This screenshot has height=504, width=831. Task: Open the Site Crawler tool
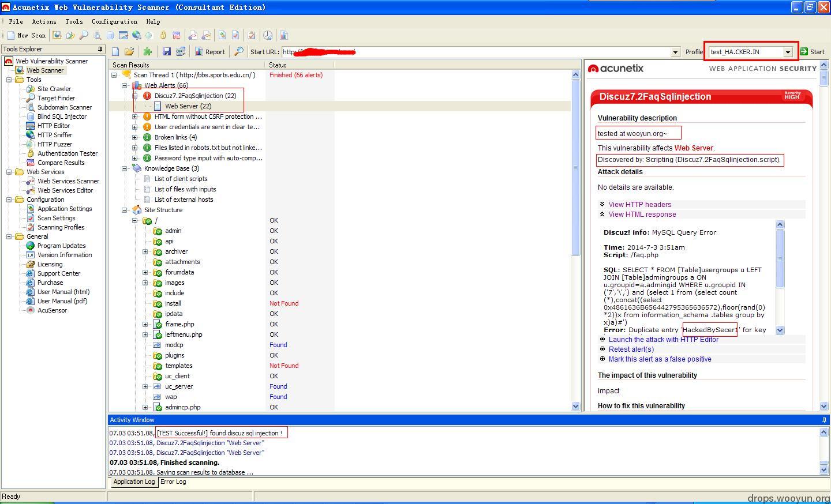tap(54, 89)
